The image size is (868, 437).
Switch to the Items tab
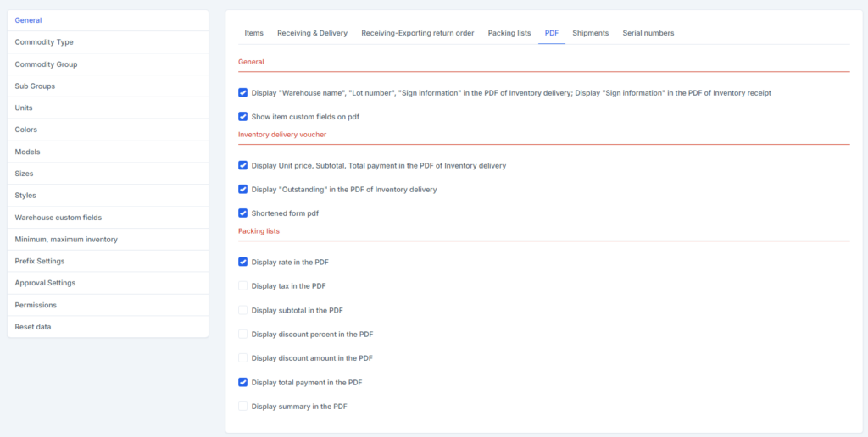[253, 33]
